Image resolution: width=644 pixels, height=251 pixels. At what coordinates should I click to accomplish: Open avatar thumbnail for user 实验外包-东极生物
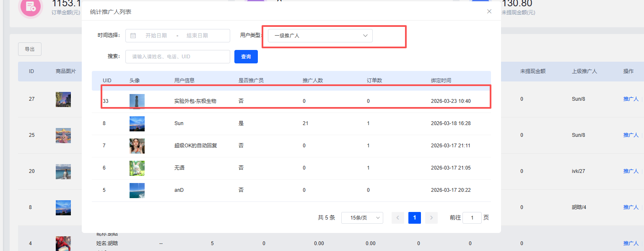(x=137, y=101)
